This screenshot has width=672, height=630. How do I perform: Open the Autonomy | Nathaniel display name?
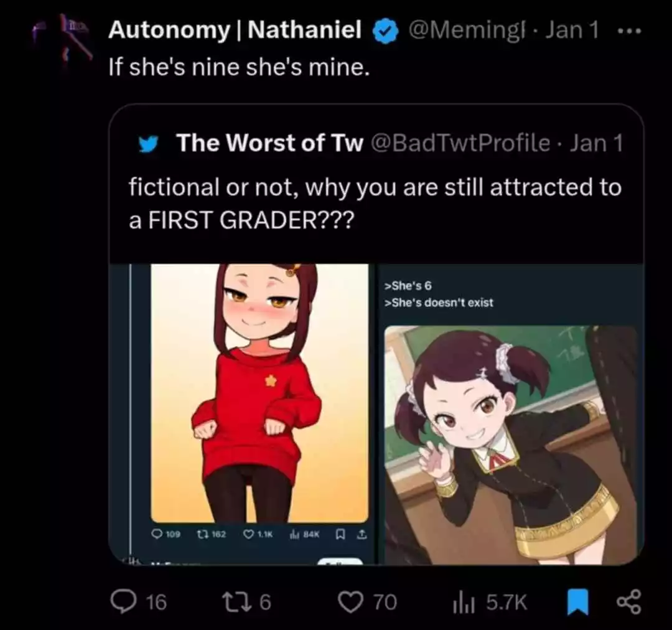point(235,30)
